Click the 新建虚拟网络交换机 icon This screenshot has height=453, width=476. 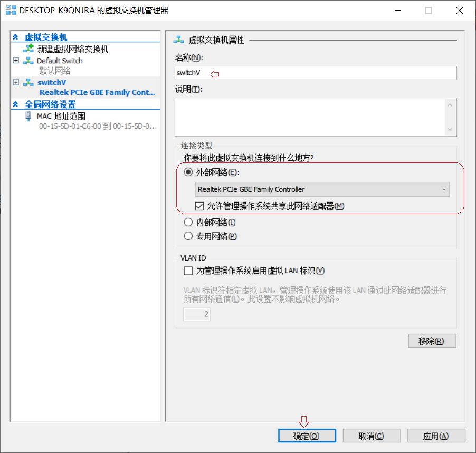click(28, 48)
